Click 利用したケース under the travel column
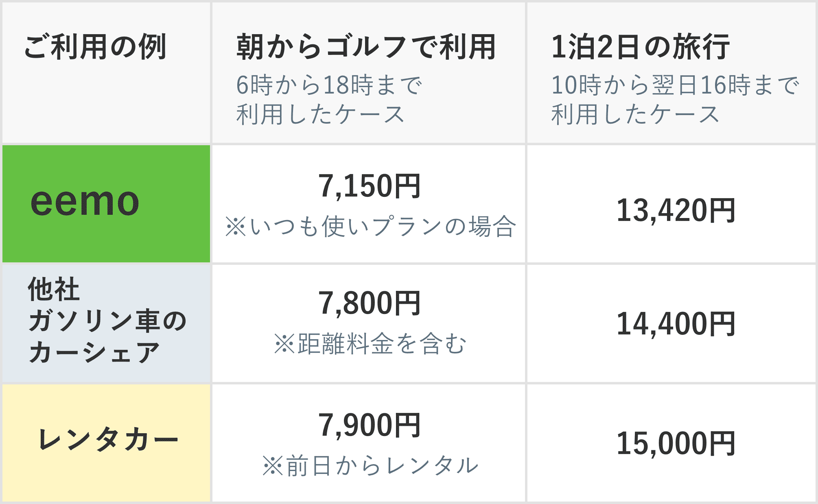Viewport: 818px width, 504px height. 636,114
